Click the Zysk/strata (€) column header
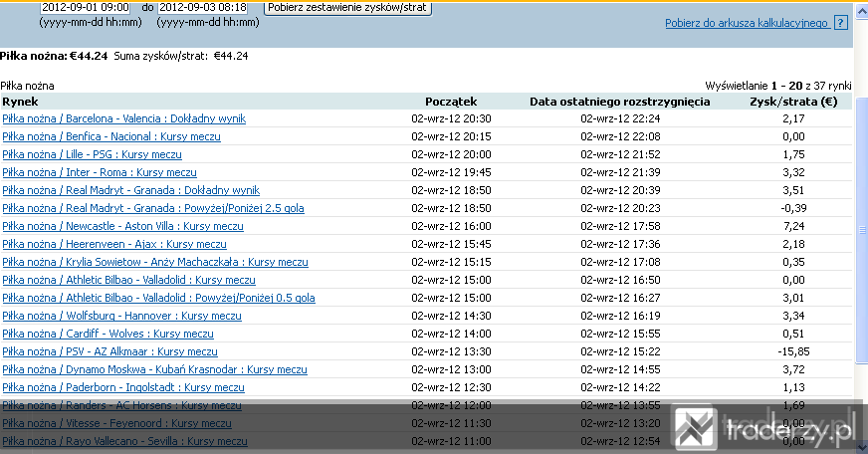Image resolution: width=868 pixels, height=454 pixels. pyautogui.click(x=793, y=102)
